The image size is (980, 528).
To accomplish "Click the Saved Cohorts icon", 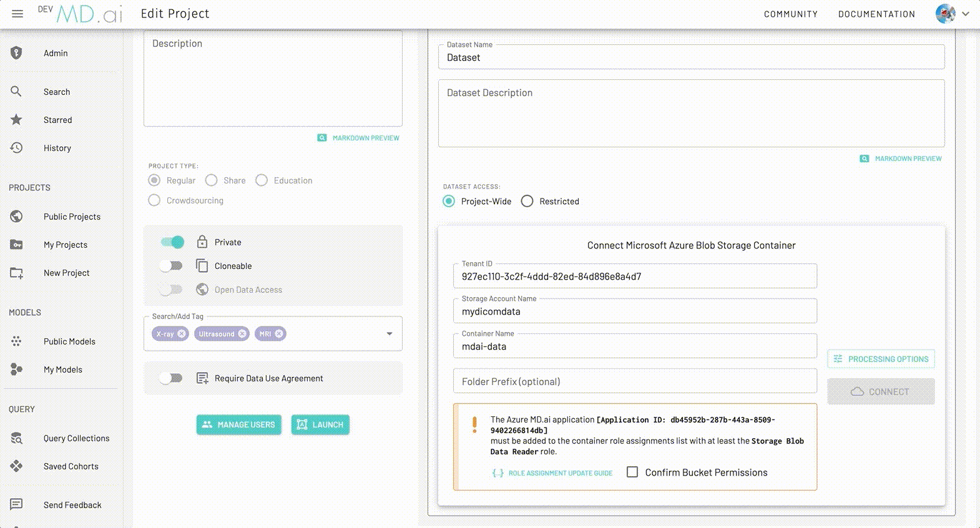I will pyautogui.click(x=16, y=466).
